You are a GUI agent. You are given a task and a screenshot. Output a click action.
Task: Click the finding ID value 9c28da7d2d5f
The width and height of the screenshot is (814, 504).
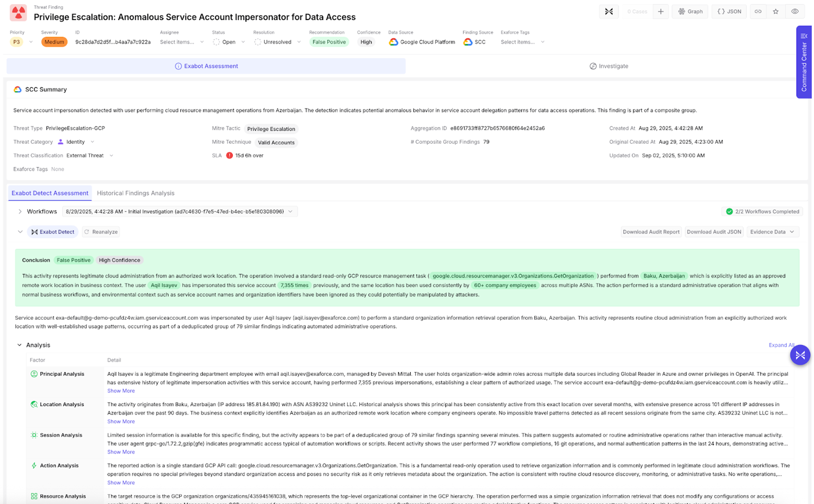113,42
